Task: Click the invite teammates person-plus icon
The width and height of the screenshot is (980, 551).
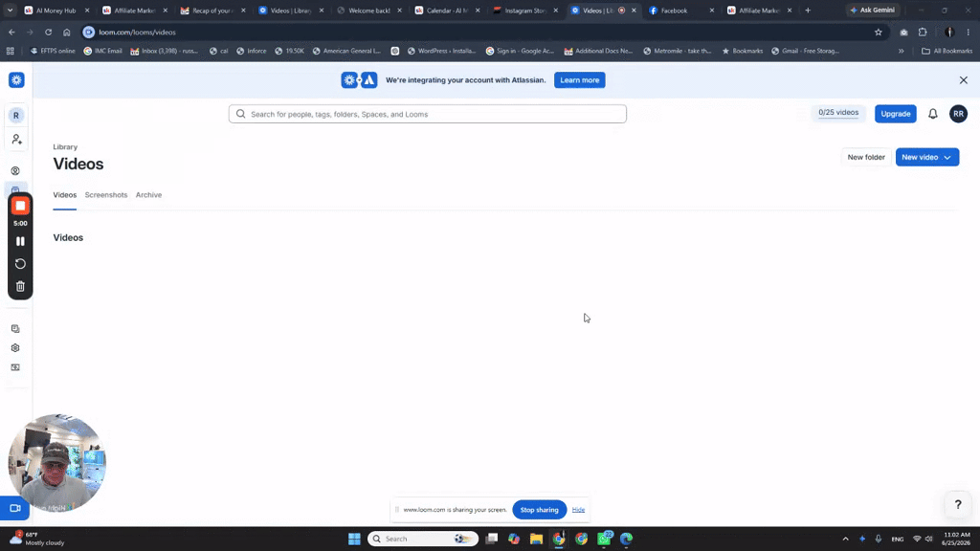Action: (x=16, y=140)
